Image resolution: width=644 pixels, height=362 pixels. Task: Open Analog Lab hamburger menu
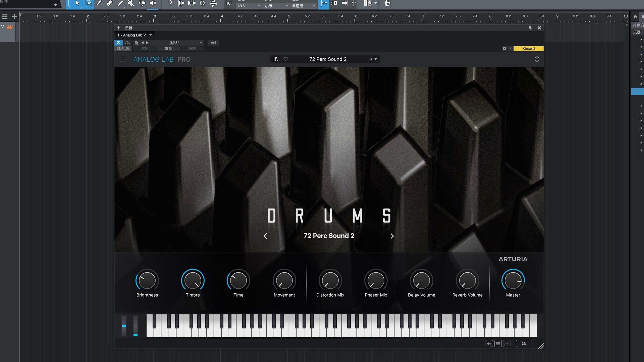[x=123, y=59]
